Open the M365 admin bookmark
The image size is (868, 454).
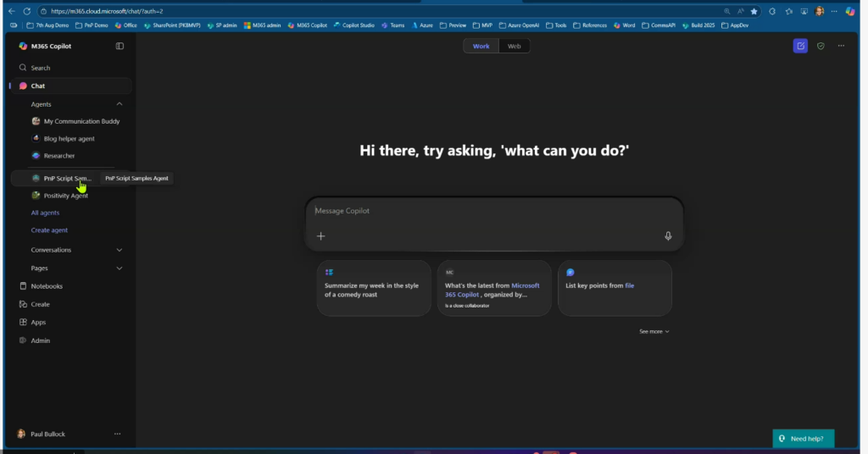(262, 25)
